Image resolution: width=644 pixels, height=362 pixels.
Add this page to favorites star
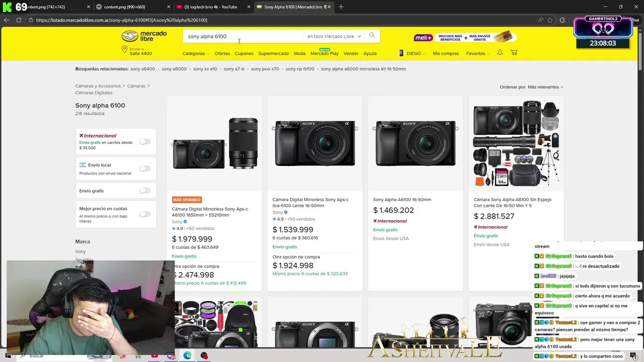(550, 20)
